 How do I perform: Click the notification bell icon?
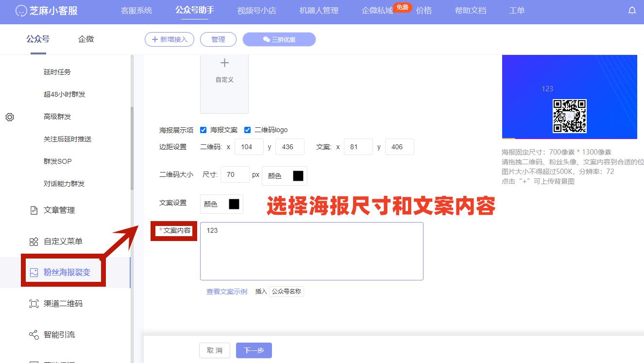point(632,10)
